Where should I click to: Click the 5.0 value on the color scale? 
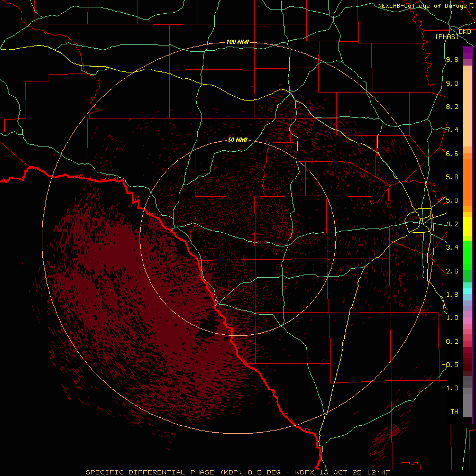(x=452, y=200)
